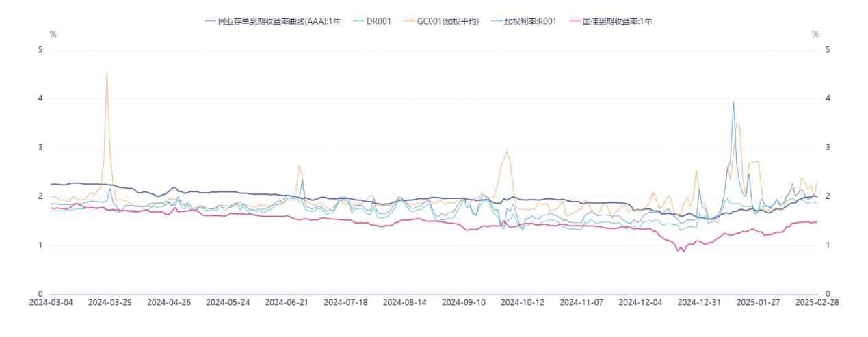
Task: Select the 2024-03-04 date label on x-axis
Action: (x=52, y=302)
